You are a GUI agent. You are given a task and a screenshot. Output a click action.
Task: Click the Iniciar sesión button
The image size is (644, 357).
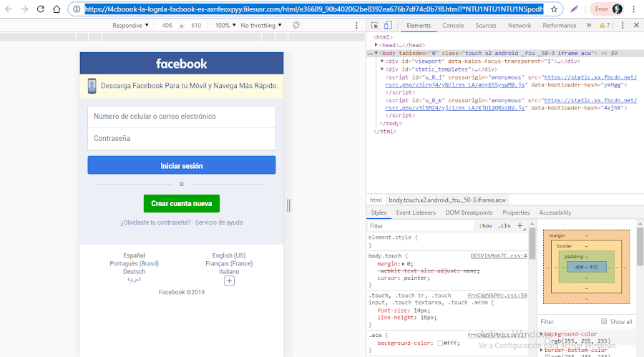182,165
